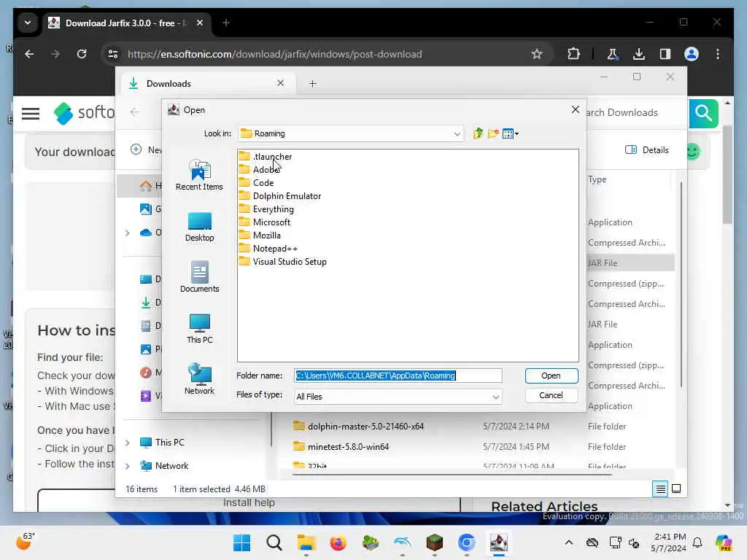Expand Network in Explorer navigation pane
The width and height of the screenshot is (747, 560).
pyautogui.click(x=127, y=466)
